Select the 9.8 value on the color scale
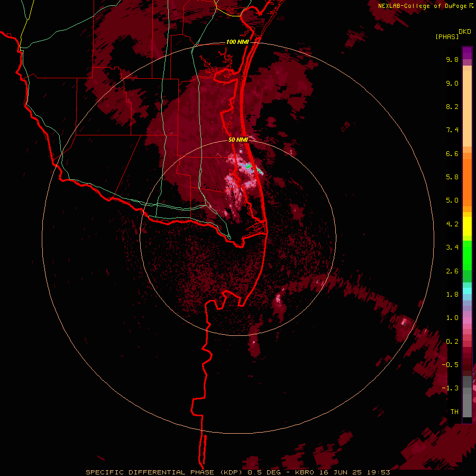The height and width of the screenshot is (476, 476). coord(452,59)
